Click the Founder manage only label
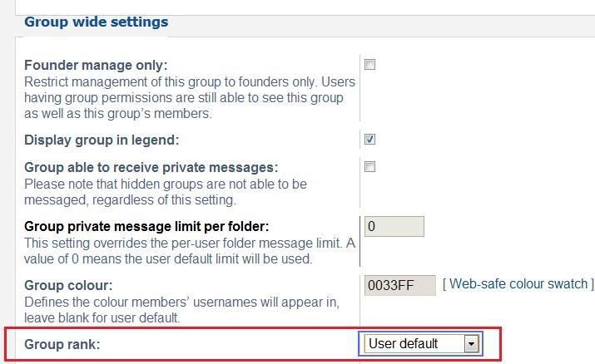Viewport: 595px width, 364px height. [96, 65]
